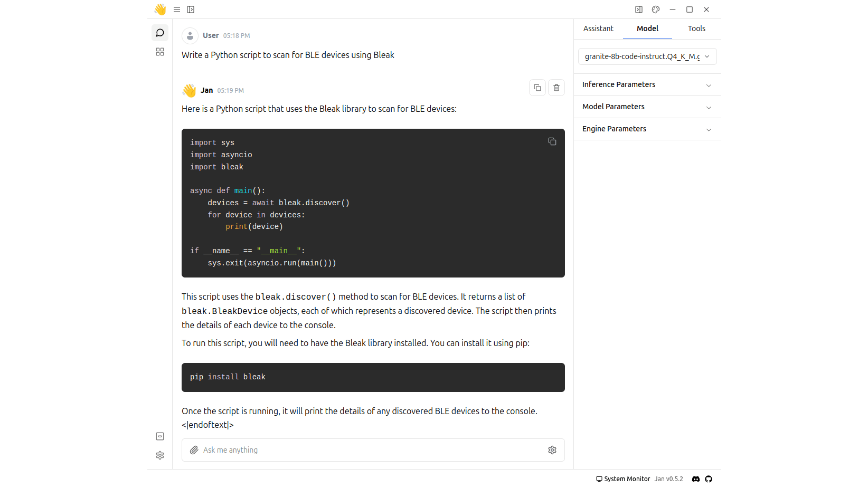The image size is (868, 488).
Task: Expand Inference Parameters section
Action: [x=647, y=85]
